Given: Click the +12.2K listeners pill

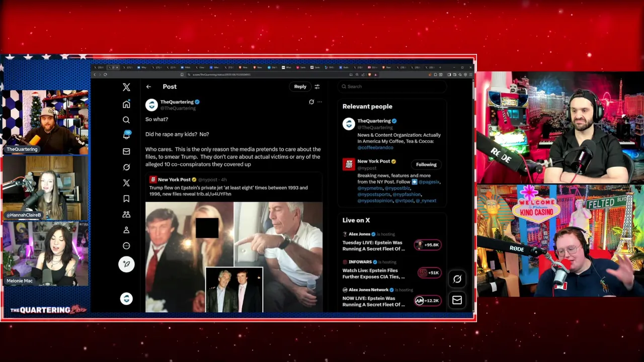Looking at the screenshot, I should point(428,301).
